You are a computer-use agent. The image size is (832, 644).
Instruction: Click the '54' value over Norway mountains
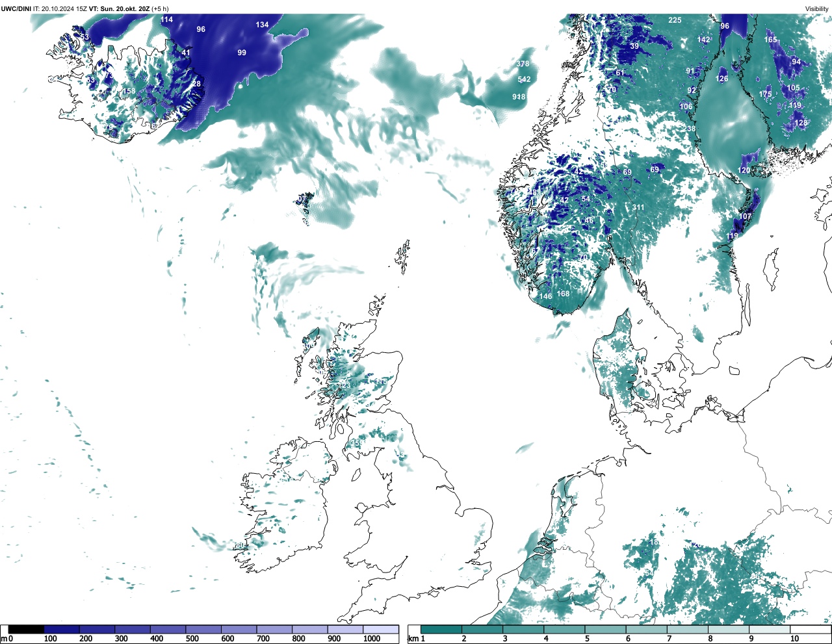coord(586,200)
